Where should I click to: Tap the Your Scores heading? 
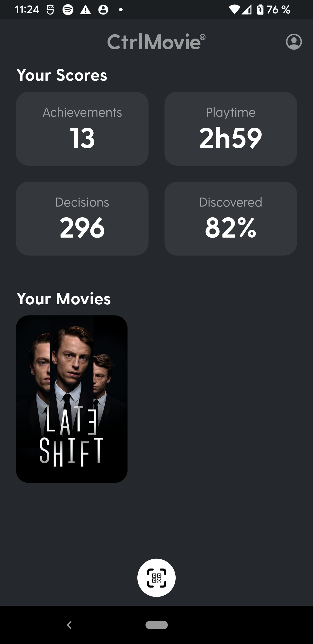pos(62,75)
